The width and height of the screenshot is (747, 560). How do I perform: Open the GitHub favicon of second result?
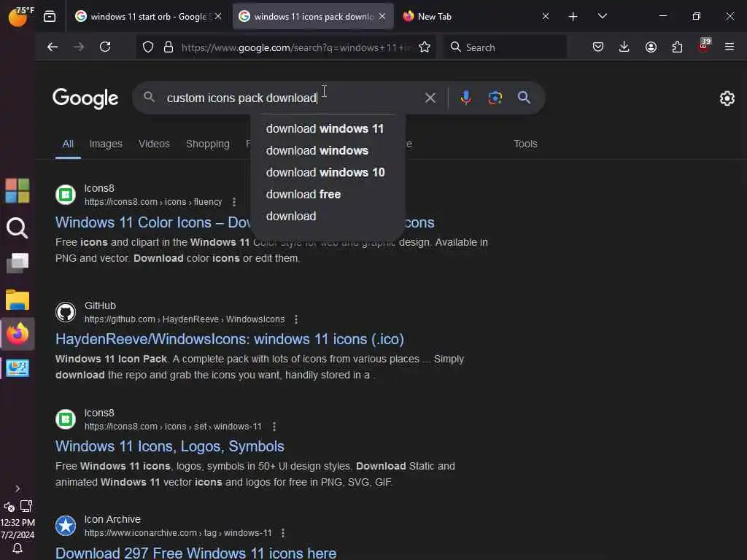point(66,312)
